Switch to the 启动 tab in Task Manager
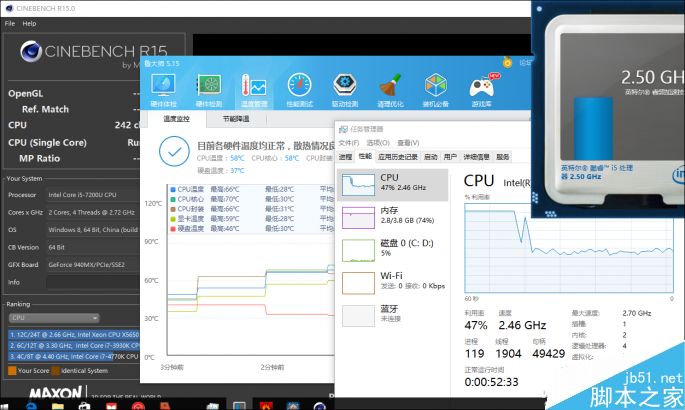Image resolution: width=685 pixels, height=410 pixels. 431,157
